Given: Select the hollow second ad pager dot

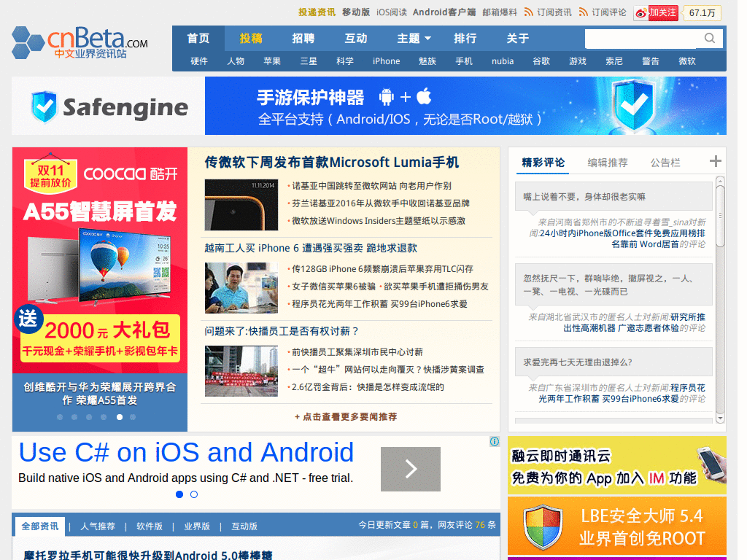Looking at the screenshot, I should tap(194, 494).
